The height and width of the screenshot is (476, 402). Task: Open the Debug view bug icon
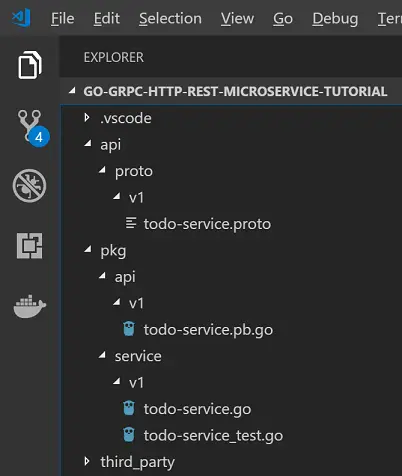click(29, 186)
